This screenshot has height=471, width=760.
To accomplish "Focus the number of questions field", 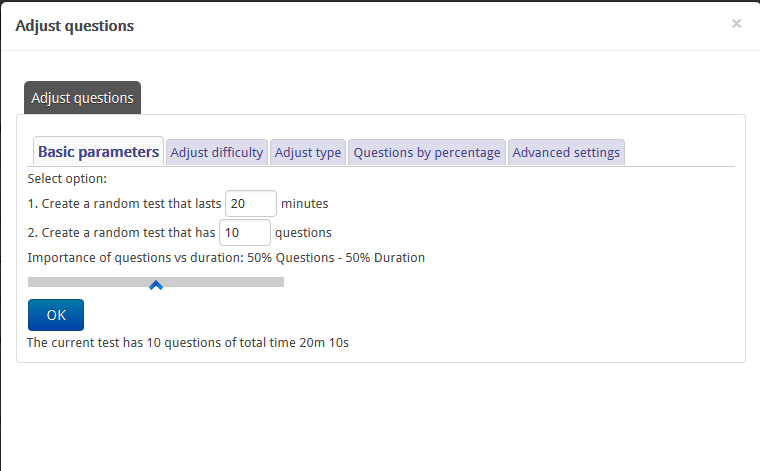I will click(x=245, y=233).
